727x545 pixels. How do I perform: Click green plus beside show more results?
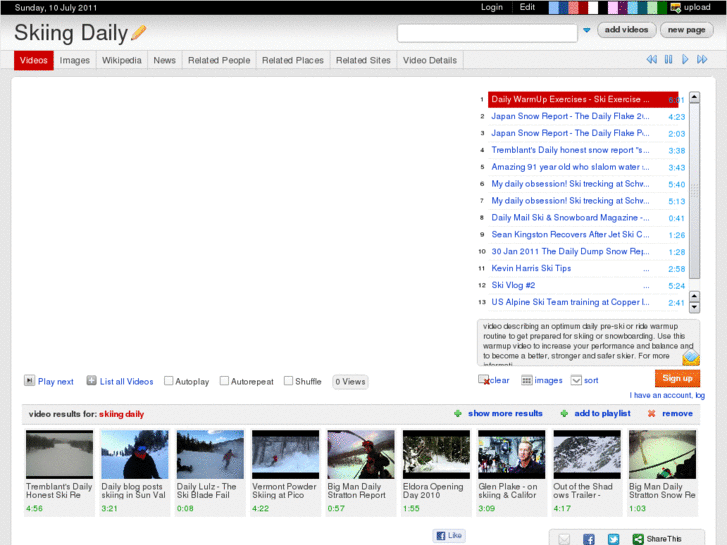point(458,413)
